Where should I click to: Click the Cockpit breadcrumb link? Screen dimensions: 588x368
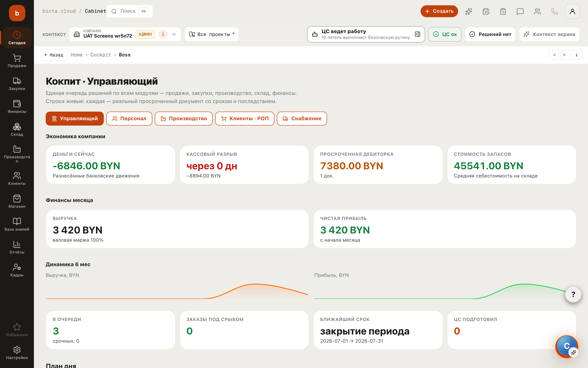pyautogui.click(x=101, y=55)
